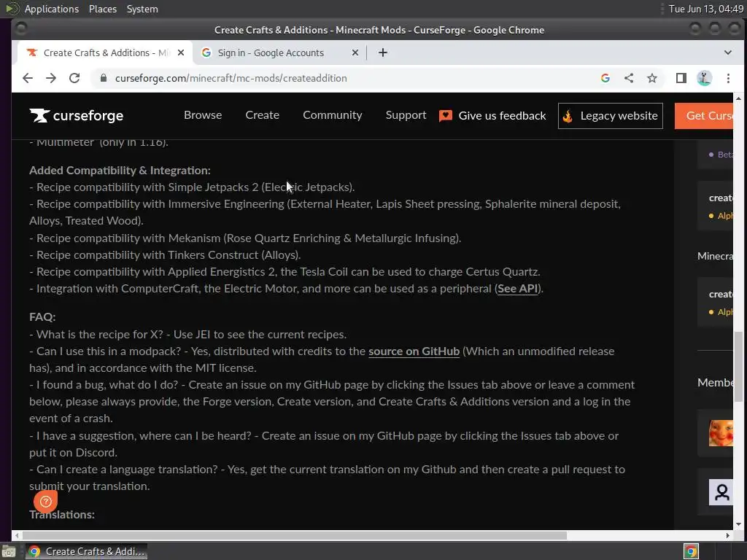Click the Chrome icon in system tray
Screen dimensions: 747x560
[x=692, y=551]
